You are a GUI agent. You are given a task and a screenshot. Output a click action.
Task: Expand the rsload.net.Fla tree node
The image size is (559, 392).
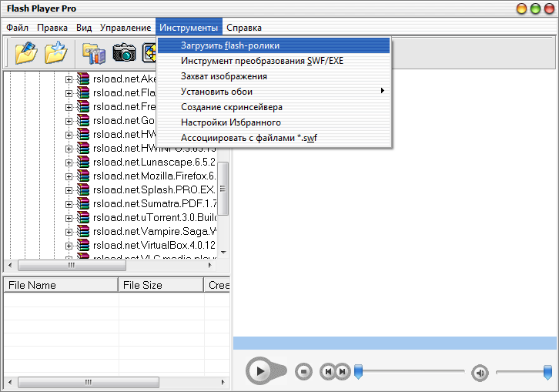[69, 93]
